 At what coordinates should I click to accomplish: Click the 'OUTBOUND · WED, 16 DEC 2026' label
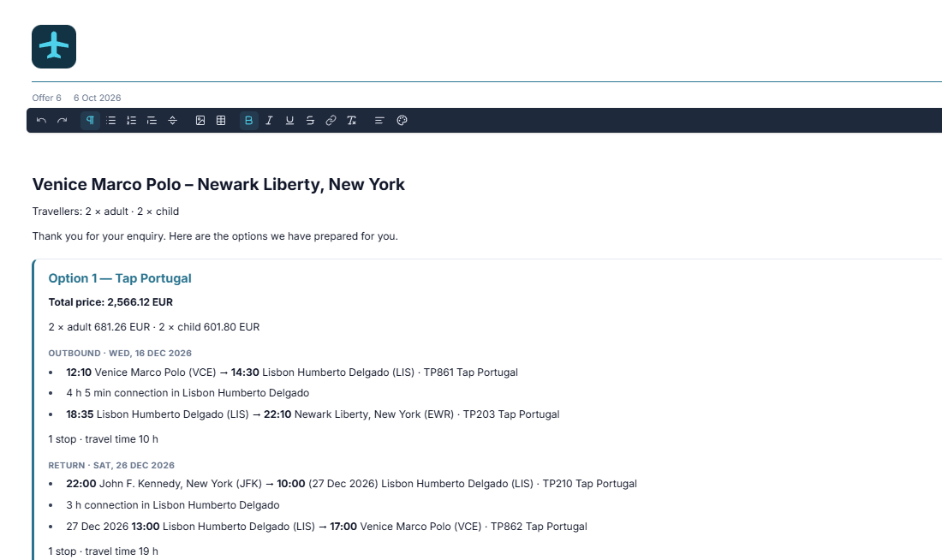tap(120, 354)
